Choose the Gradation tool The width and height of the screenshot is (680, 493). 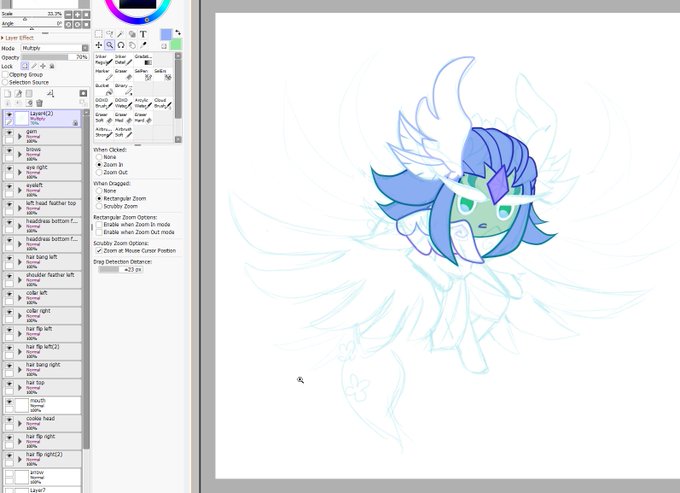pyautogui.click(x=143, y=60)
